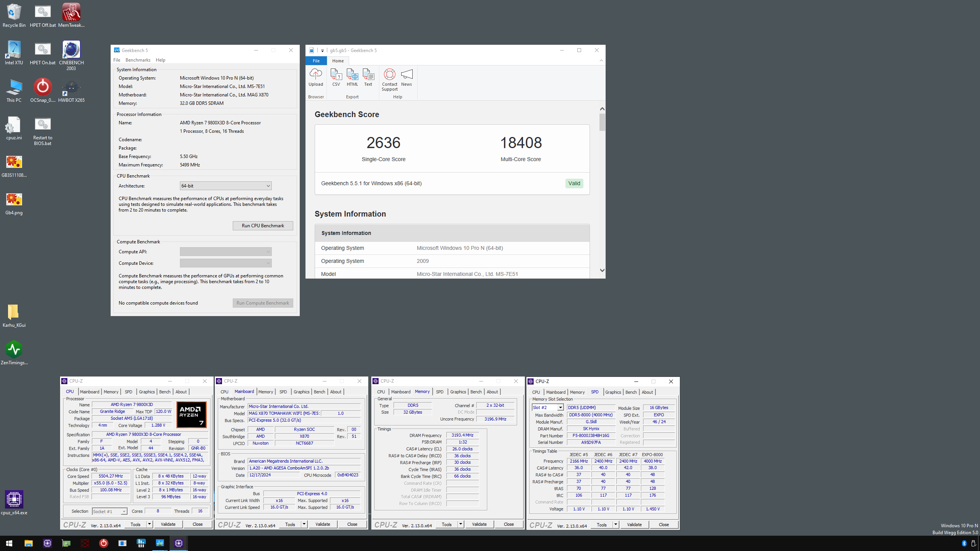This screenshot has height=551, width=980.
Task: Collapse the Geekbench results ribbon
Action: pyautogui.click(x=601, y=60)
